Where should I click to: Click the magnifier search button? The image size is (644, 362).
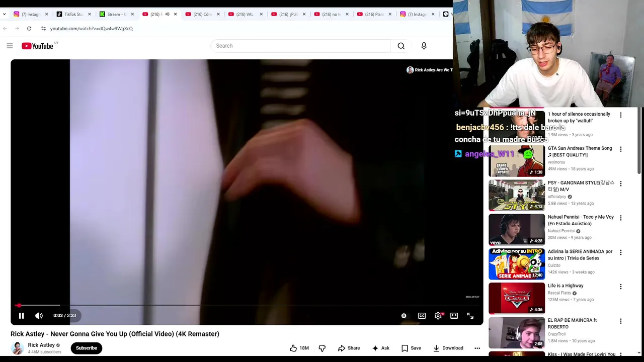[x=401, y=46]
